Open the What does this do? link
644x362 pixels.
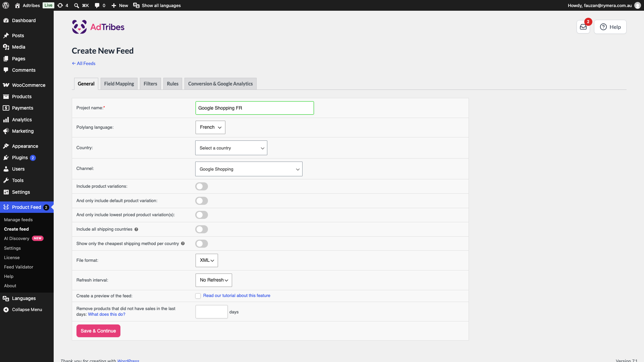pos(107,314)
